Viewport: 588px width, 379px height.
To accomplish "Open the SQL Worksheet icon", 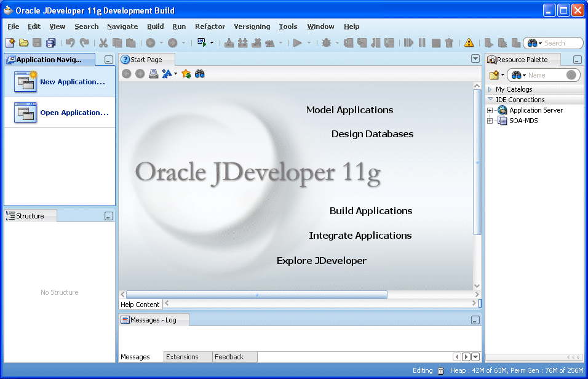I will 202,42.
